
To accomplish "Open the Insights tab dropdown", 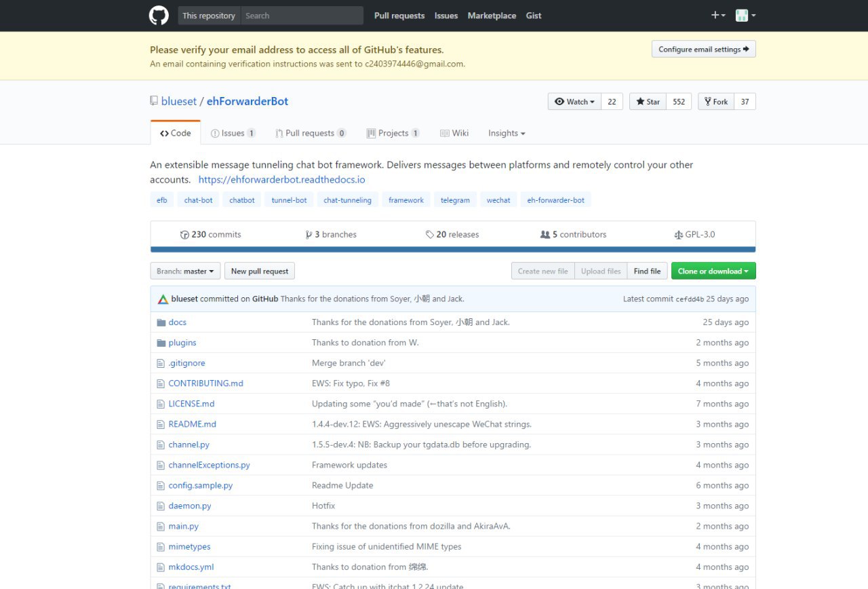I will pyautogui.click(x=507, y=133).
